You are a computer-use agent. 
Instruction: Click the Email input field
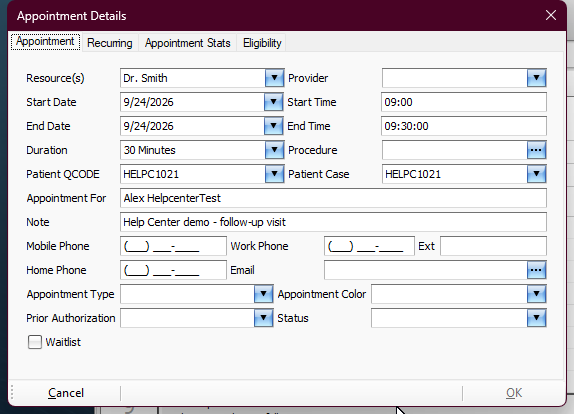click(426, 270)
